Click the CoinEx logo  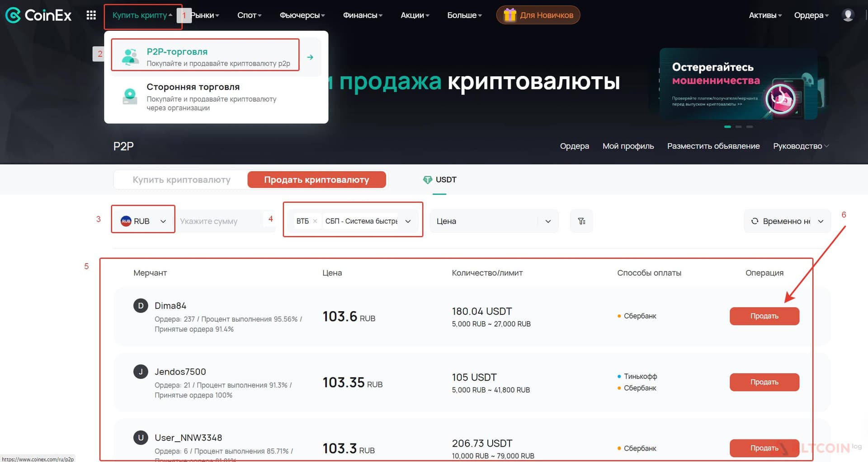(38, 15)
